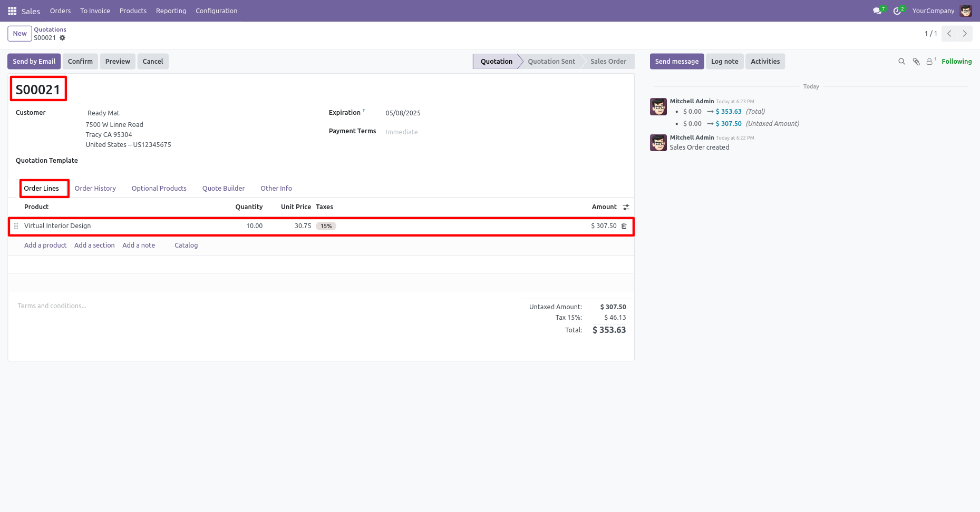Switch to the Order History tab
Image resolution: width=980 pixels, height=512 pixels.
coord(95,189)
